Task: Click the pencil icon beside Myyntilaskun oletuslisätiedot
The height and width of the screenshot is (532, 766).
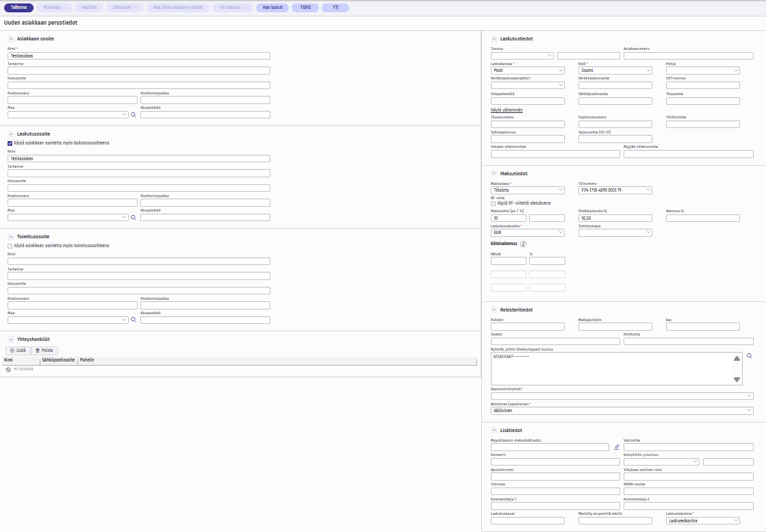Action: (616, 447)
